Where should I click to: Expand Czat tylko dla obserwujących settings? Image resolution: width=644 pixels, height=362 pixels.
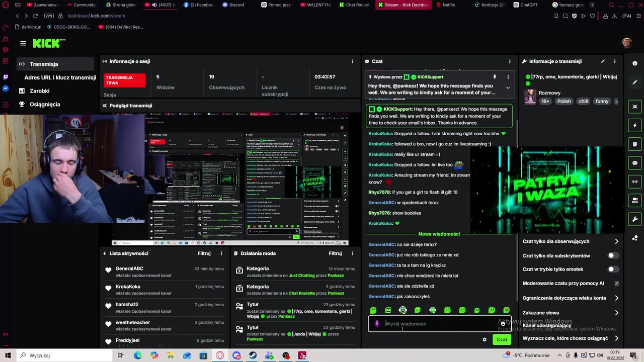(616, 241)
